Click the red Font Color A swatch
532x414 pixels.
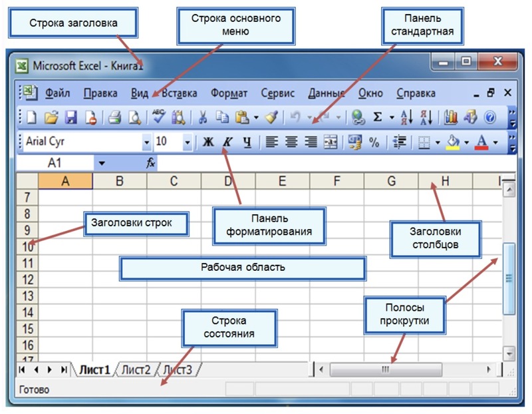(x=481, y=142)
